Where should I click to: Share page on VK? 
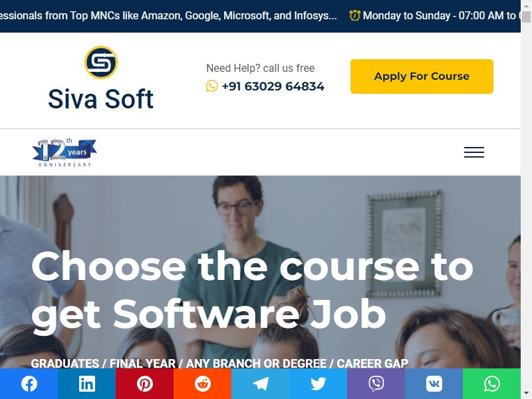point(434,384)
